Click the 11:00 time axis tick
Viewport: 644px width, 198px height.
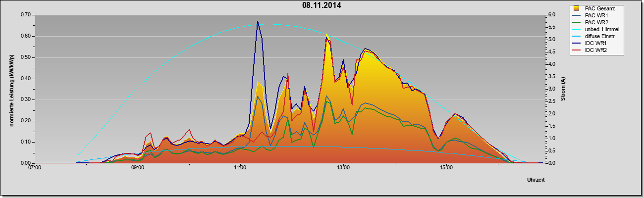tap(240, 168)
